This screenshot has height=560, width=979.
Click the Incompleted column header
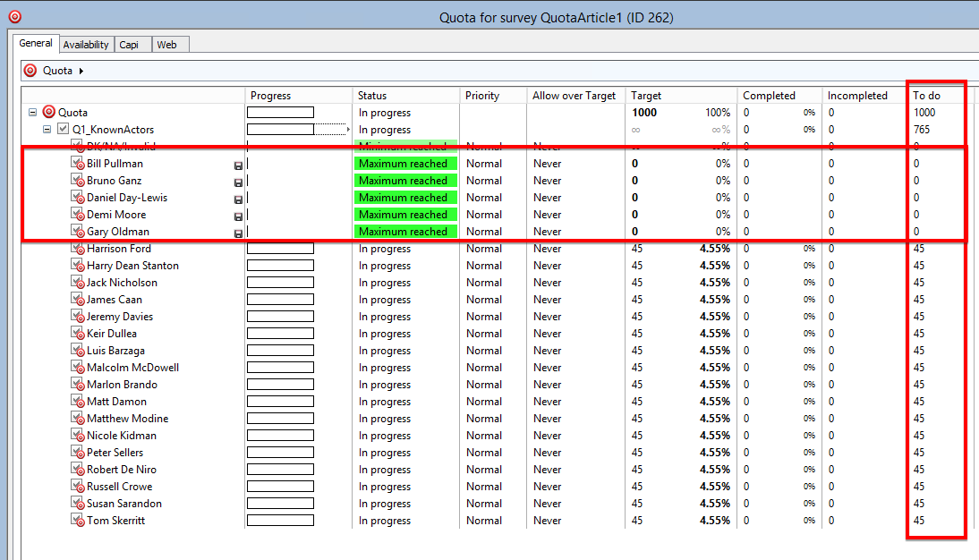(x=864, y=96)
